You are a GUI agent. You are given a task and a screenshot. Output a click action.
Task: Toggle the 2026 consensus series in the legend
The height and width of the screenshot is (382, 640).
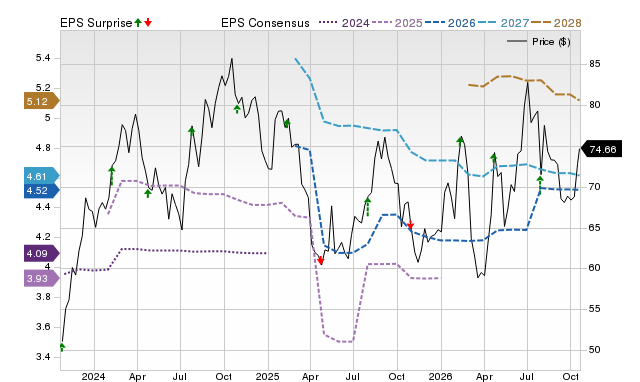coord(450,23)
